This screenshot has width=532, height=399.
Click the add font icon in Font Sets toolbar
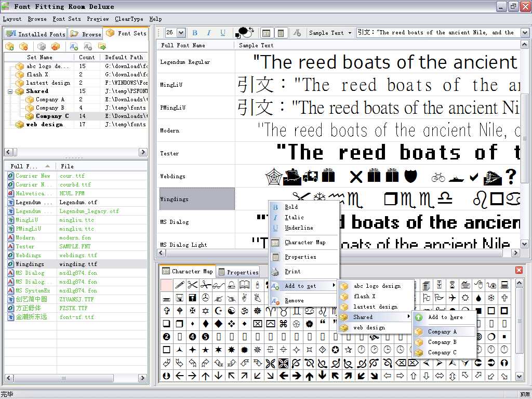(x=74, y=46)
